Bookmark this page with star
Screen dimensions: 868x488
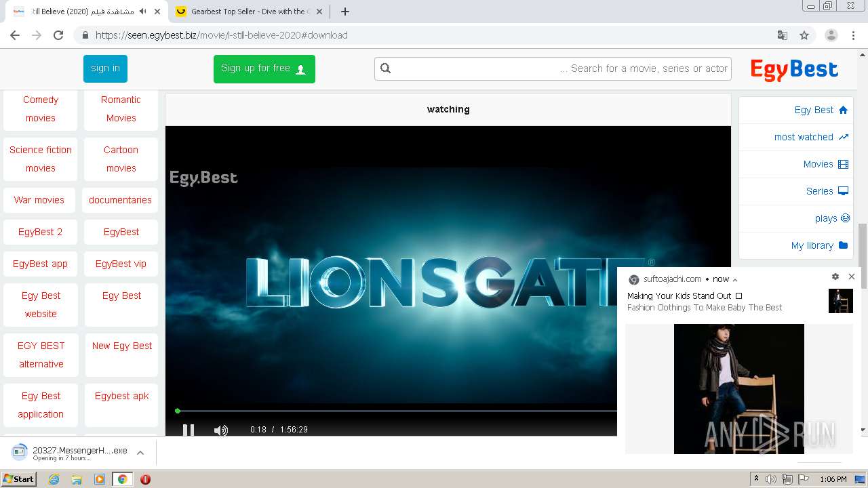804,35
